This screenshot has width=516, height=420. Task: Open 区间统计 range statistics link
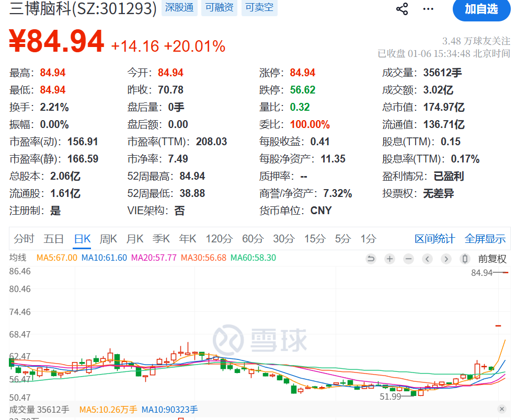coord(434,239)
